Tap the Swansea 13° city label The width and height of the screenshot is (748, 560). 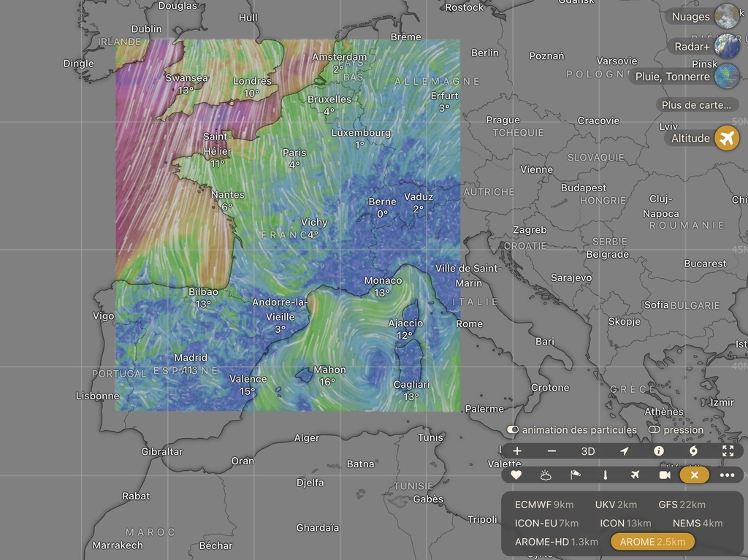[186, 83]
